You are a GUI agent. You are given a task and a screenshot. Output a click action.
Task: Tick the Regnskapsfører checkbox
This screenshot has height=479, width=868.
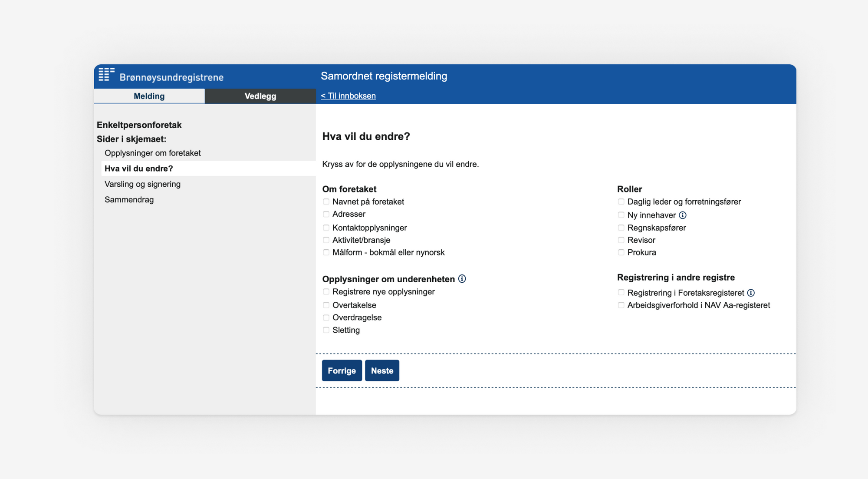(621, 227)
